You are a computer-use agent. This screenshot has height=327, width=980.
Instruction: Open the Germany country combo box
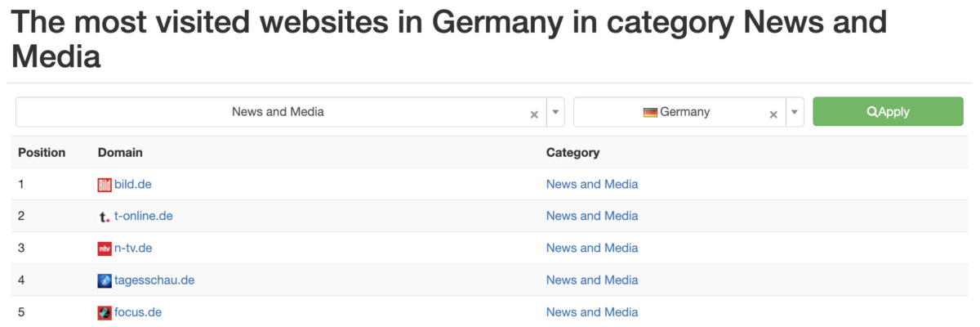pos(688,112)
